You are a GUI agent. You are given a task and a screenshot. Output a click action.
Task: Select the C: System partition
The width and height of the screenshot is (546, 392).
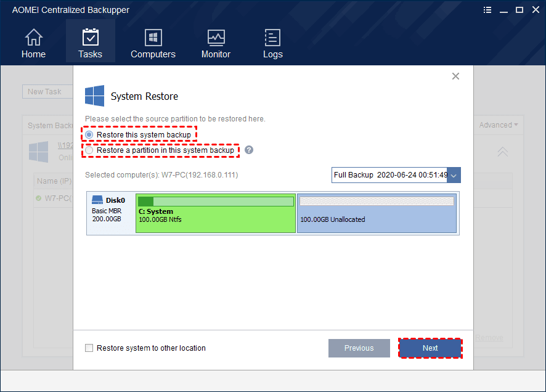[216, 213]
